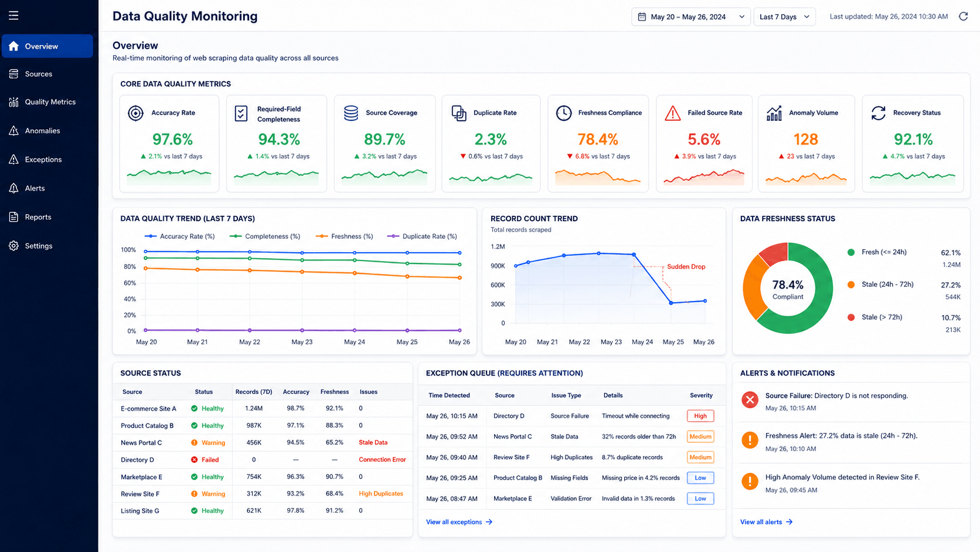The height and width of the screenshot is (552, 980).
Task: Click the orange icon on Freshness Alert
Action: [750, 440]
